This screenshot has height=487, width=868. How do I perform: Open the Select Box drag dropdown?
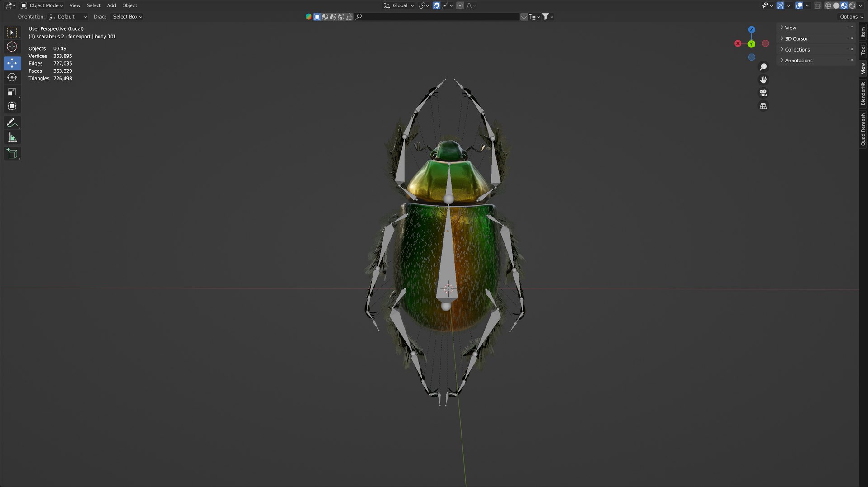click(127, 17)
